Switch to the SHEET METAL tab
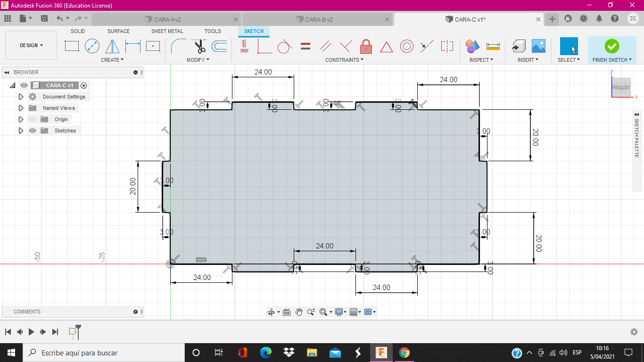The height and width of the screenshot is (362, 644). (167, 31)
